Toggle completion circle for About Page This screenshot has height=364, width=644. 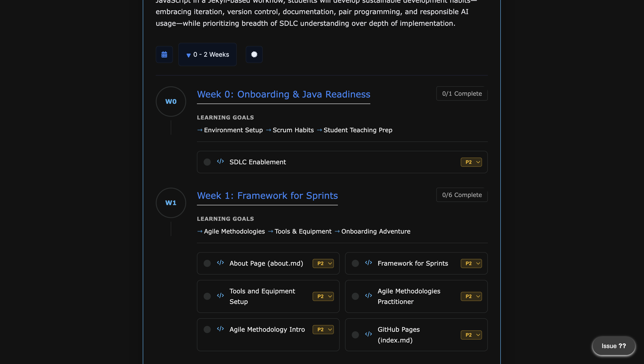(207, 263)
